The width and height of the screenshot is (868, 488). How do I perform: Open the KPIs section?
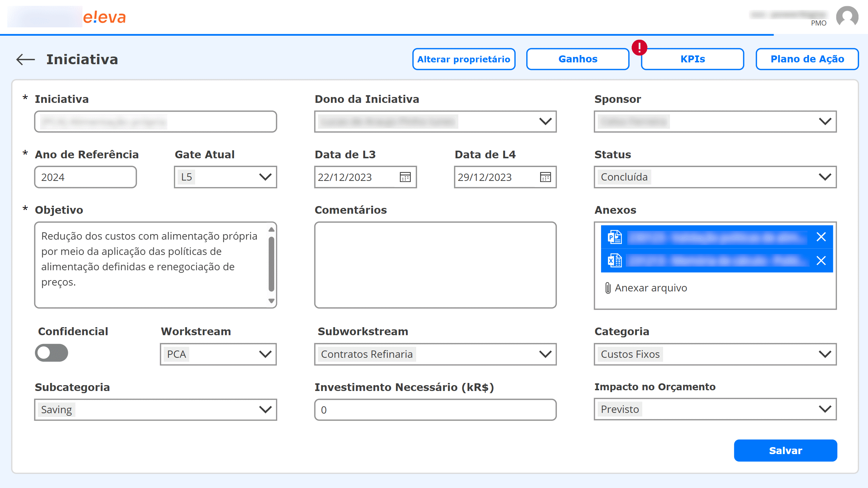tap(692, 59)
